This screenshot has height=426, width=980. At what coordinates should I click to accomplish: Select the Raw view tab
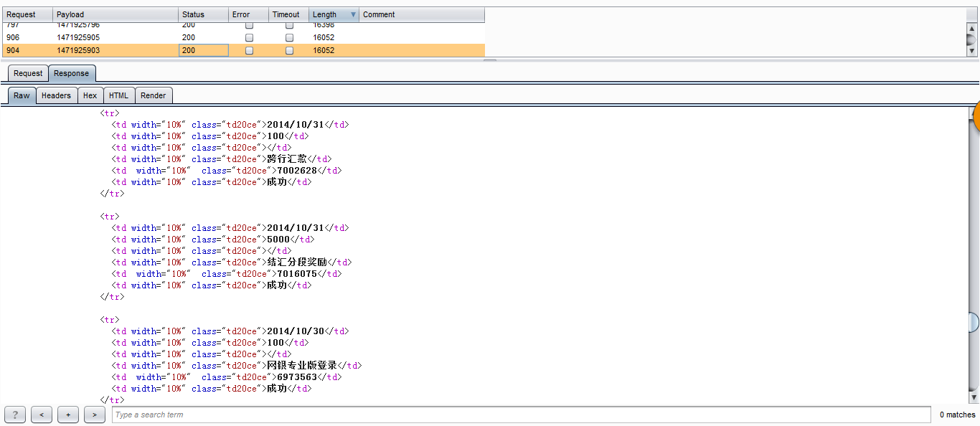pos(22,95)
